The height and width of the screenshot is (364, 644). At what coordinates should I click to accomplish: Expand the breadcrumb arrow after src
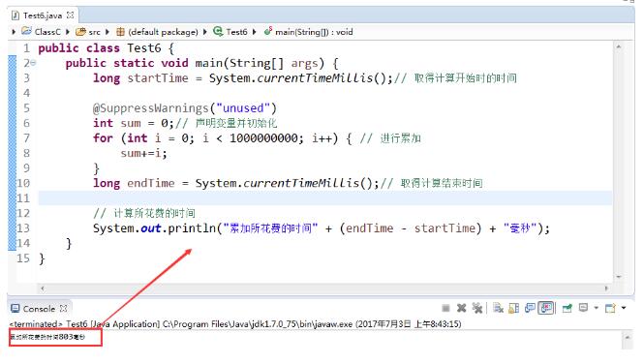tap(107, 32)
